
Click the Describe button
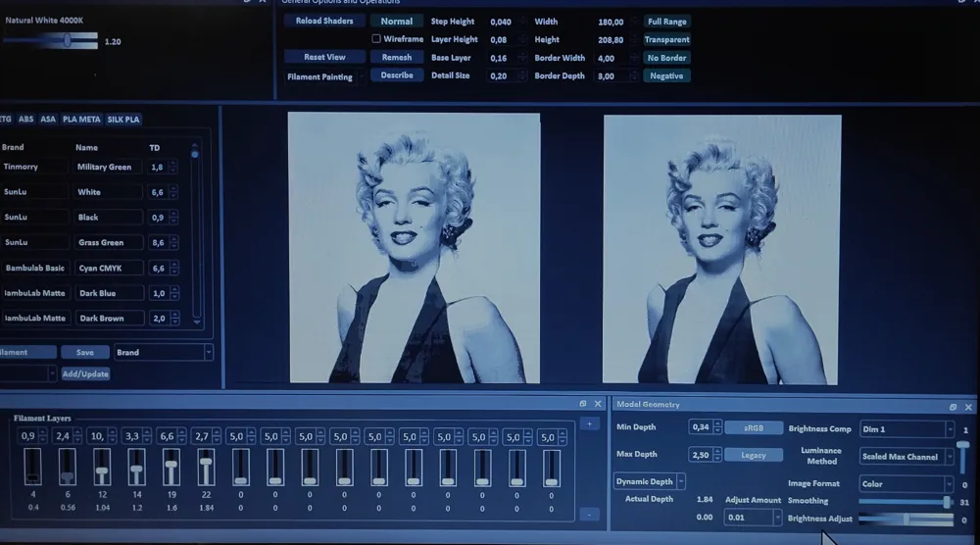click(x=396, y=75)
